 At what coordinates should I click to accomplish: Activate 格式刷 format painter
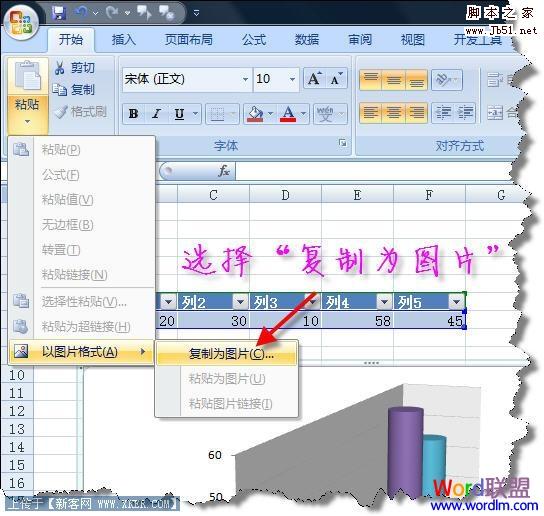(x=80, y=111)
